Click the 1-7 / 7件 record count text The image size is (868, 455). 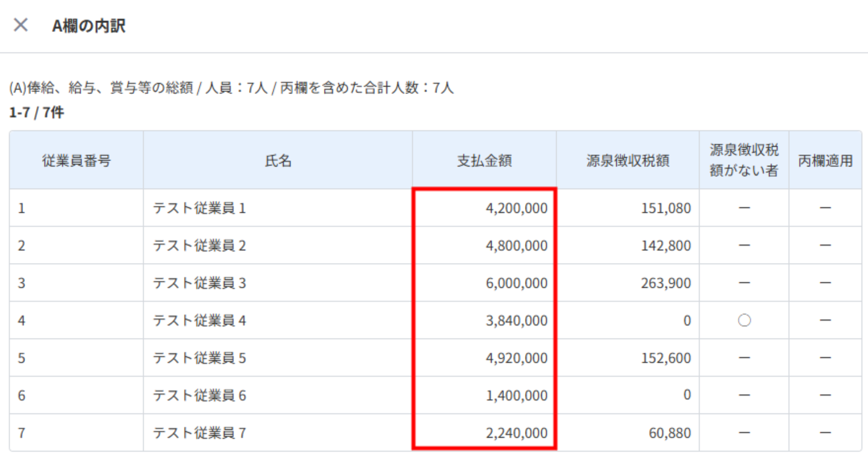(x=37, y=113)
